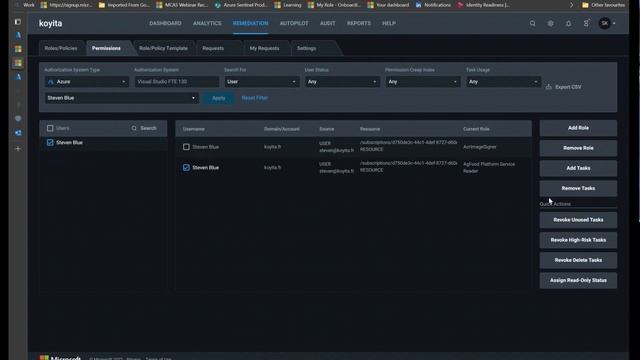This screenshot has height=360, width=640.
Task: Switch to the Settings tab
Action: (307, 48)
